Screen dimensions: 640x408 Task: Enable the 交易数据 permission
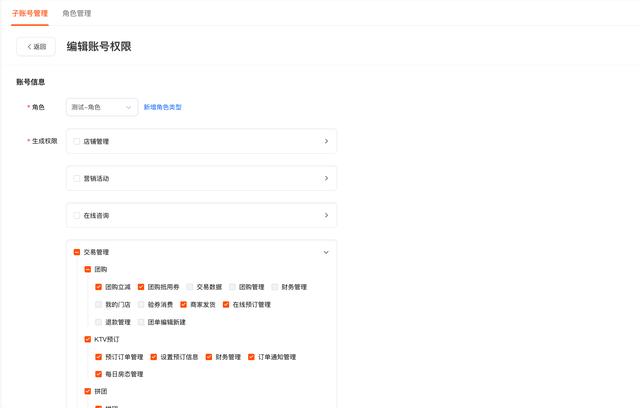click(x=190, y=287)
